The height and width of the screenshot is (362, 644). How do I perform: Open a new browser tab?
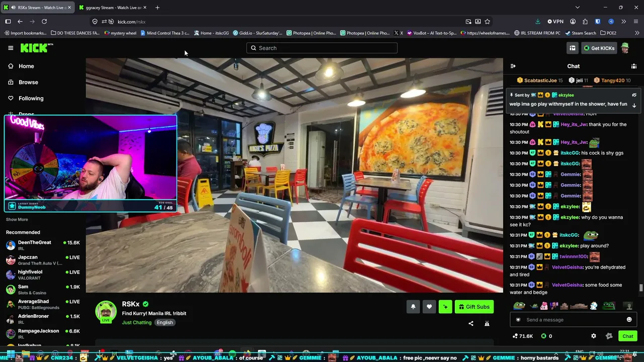[x=157, y=8]
